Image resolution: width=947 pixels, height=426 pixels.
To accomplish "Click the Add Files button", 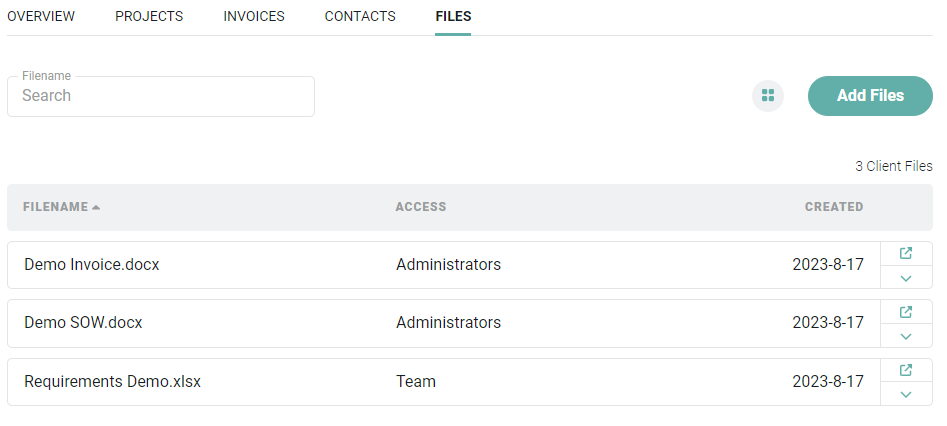I will click(870, 96).
